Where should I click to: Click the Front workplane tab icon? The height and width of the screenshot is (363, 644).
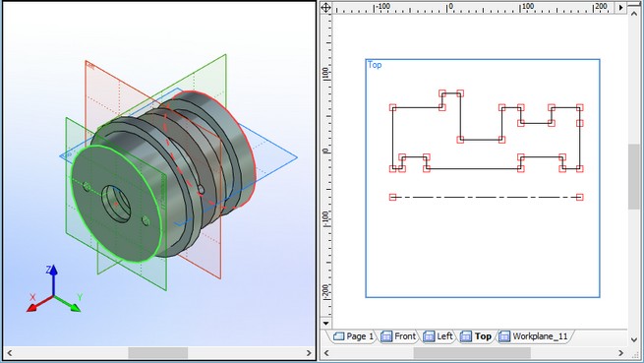386,336
